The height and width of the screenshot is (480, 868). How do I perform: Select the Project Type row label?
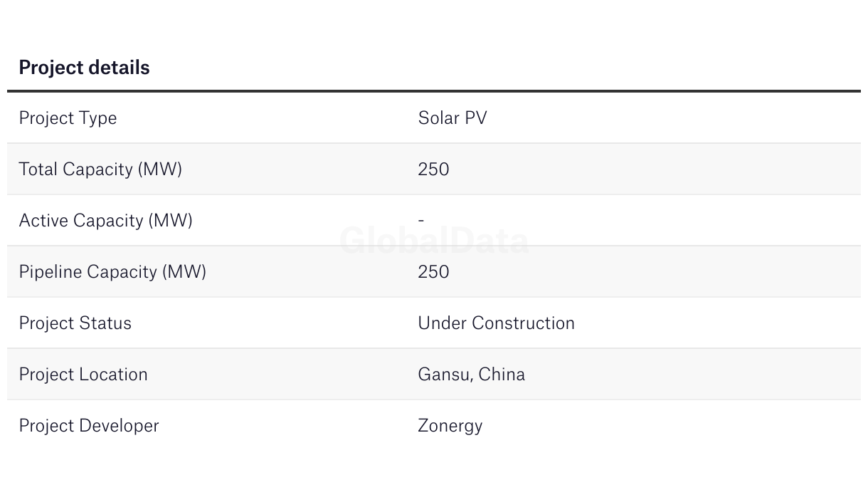click(68, 118)
